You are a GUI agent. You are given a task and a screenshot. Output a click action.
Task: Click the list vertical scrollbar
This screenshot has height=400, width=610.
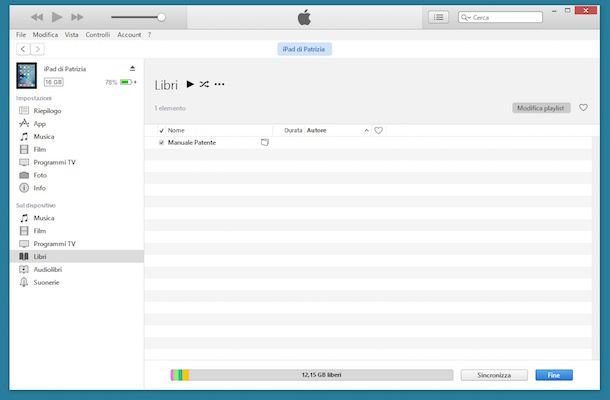point(596,248)
